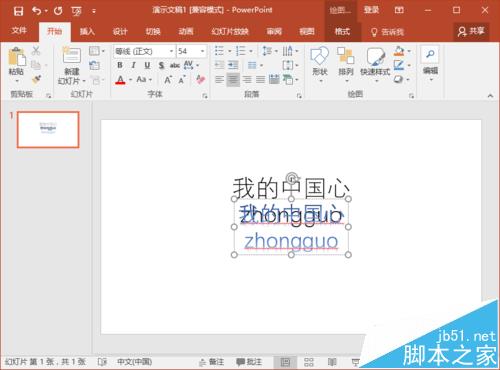Open the Shapes gallery

coord(320,65)
